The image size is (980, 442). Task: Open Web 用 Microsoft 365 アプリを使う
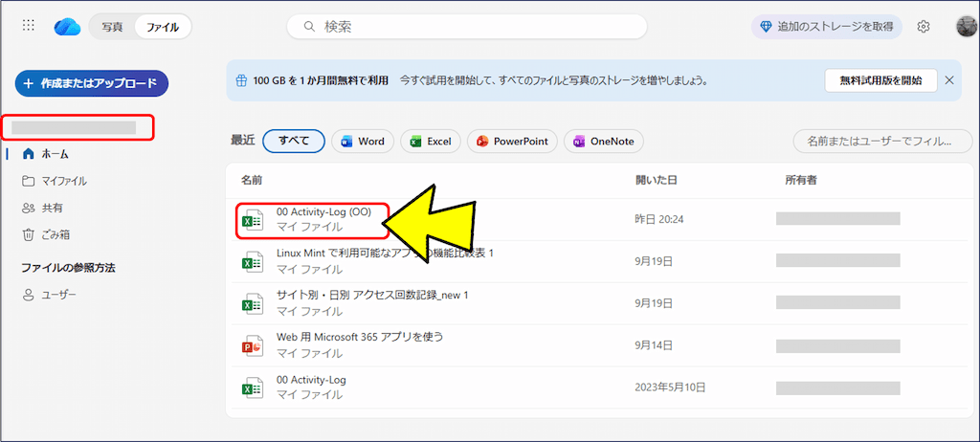click(360, 337)
